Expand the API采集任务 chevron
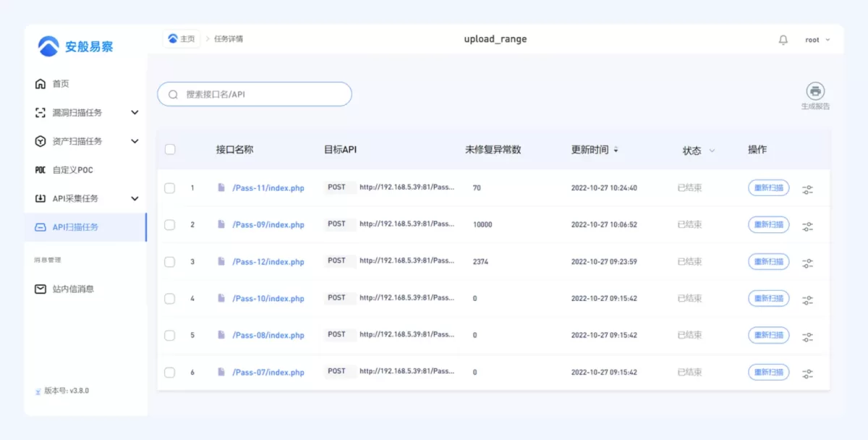 (135, 198)
